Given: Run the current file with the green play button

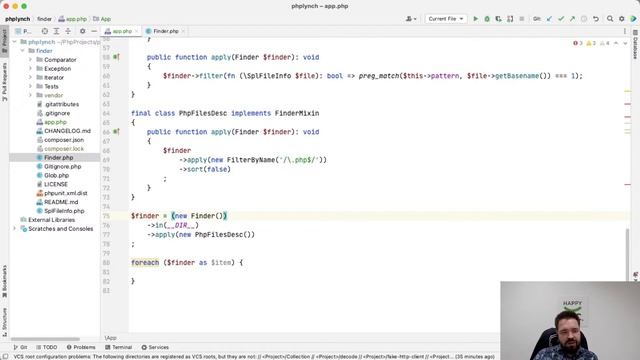Looking at the screenshot, I should (476, 19).
